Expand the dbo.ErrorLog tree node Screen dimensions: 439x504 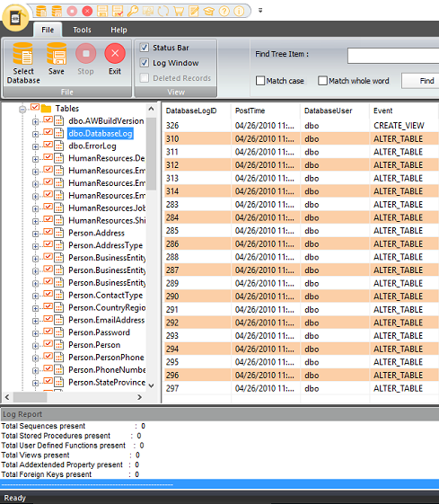[x=35, y=146]
